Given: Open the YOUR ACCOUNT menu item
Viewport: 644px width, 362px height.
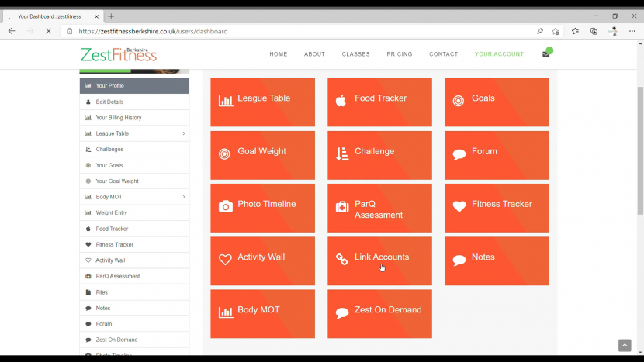Looking at the screenshot, I should point(499,54).
